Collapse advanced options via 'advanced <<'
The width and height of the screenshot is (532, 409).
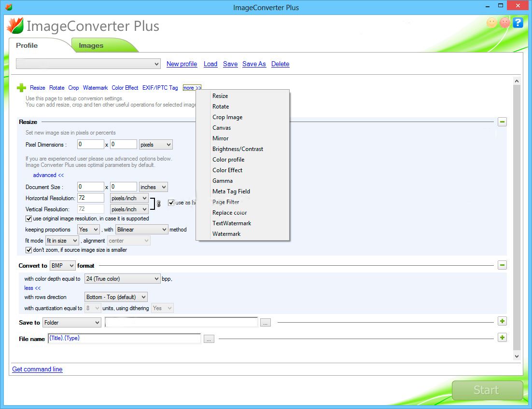[48, 175]
